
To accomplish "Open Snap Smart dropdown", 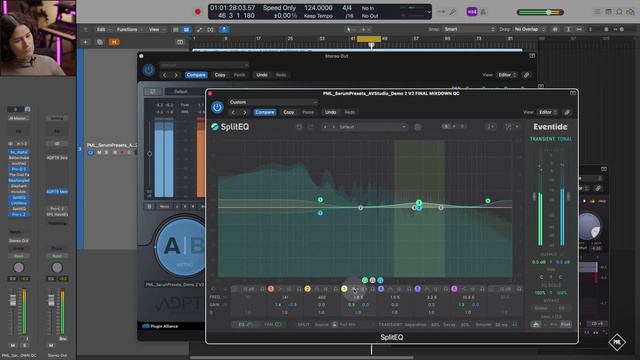I will pos(469,29).
